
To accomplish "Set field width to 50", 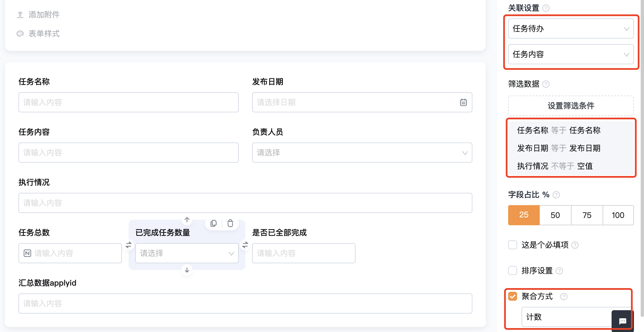I will pos(555,215).
